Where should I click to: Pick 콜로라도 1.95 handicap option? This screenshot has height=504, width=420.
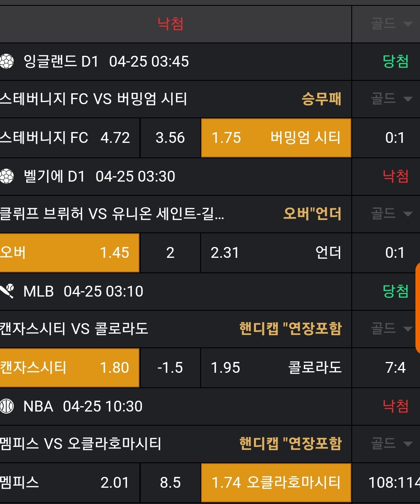(276, 368)
